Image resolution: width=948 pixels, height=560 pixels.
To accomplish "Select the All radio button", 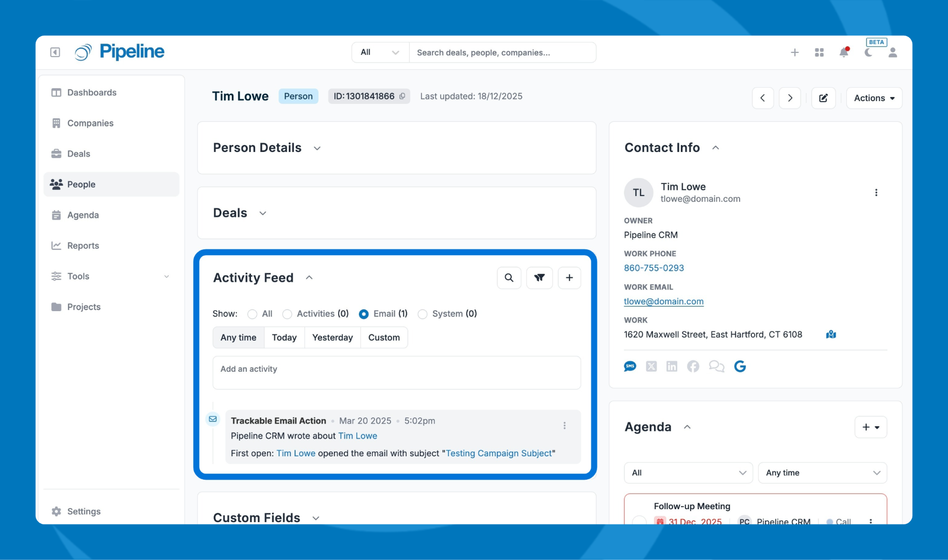I will (253, 314).
